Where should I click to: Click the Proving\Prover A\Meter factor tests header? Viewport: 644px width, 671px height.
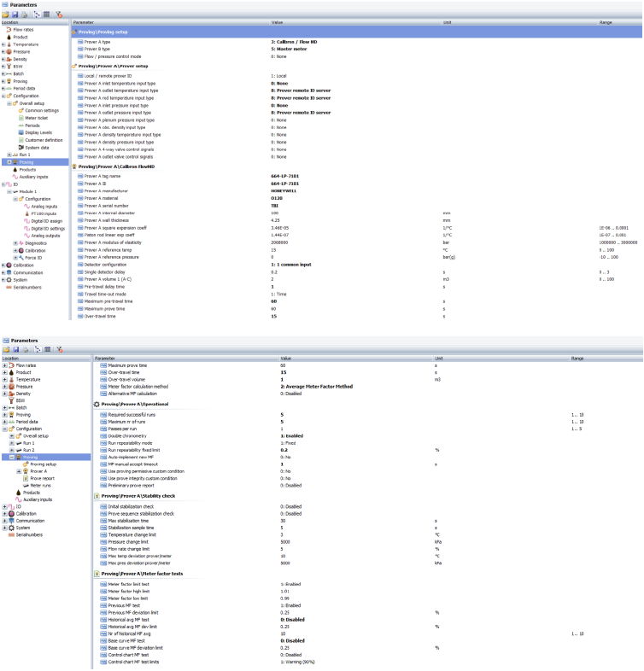[142, 574]
